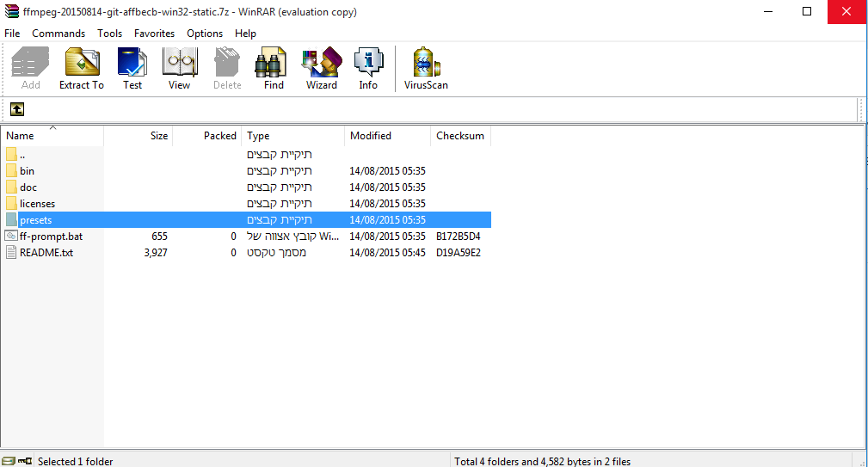Screen dimensions: 868x467
Task: Click the WinRAR app icon in title bar
Action: point(12,11)
